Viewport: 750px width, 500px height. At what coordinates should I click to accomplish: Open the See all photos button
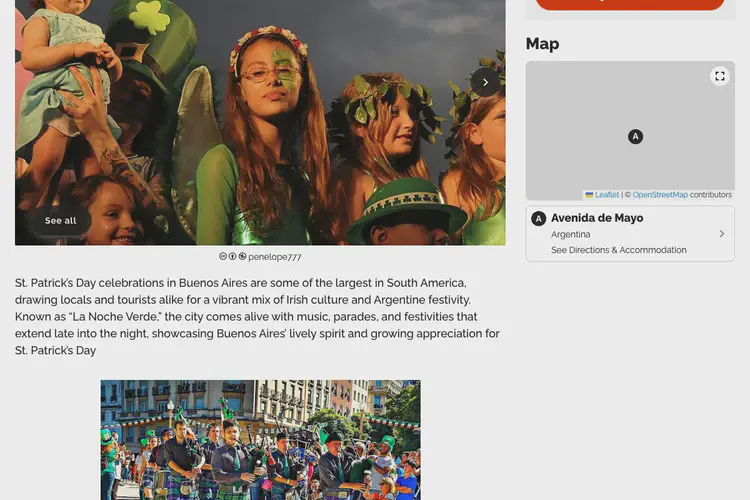pos(60,221)
